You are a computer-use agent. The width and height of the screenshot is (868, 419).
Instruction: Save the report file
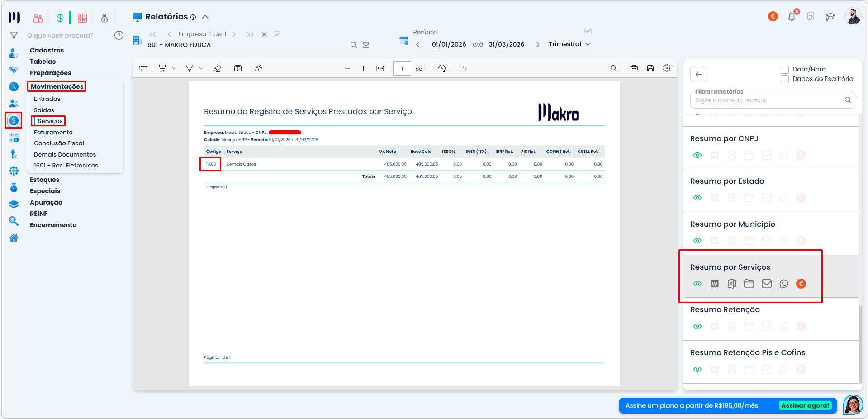(650, 68)
